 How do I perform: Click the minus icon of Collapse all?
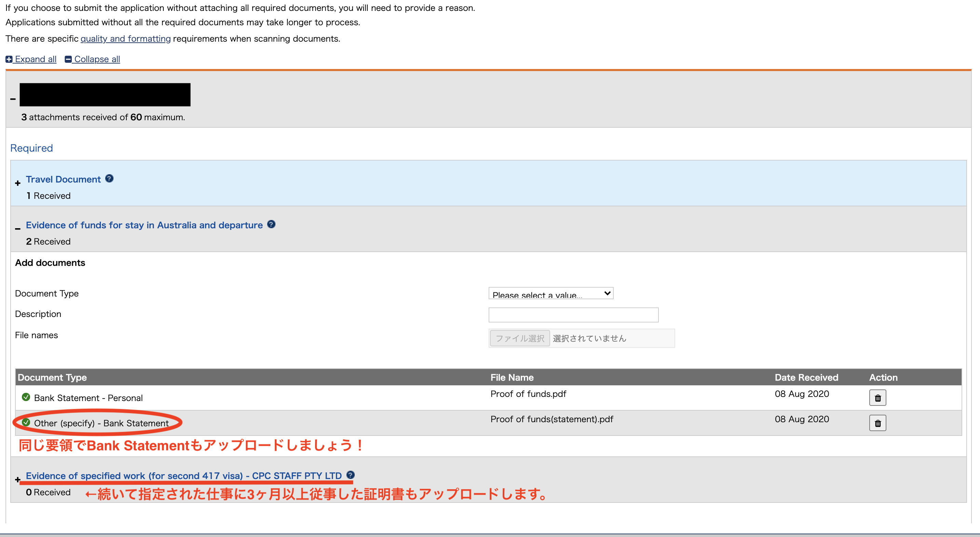coord(68,59)
